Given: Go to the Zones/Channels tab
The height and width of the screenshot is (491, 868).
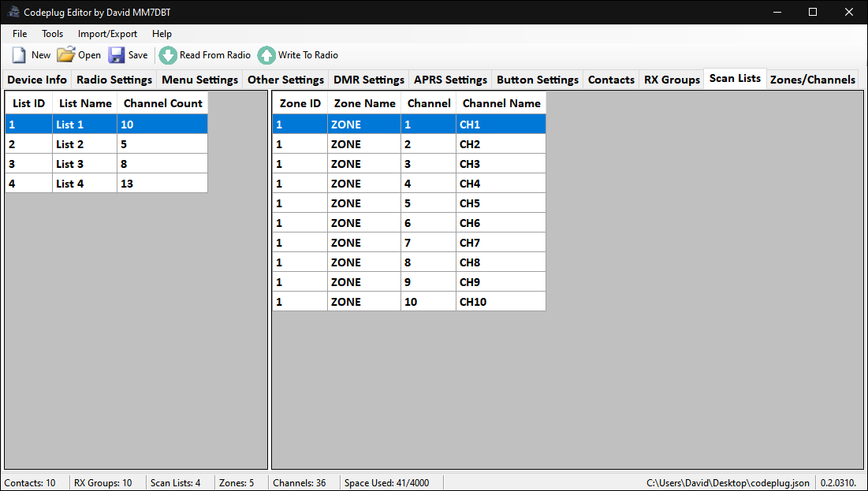Looking at the screenshot, I should pos(812,80).
